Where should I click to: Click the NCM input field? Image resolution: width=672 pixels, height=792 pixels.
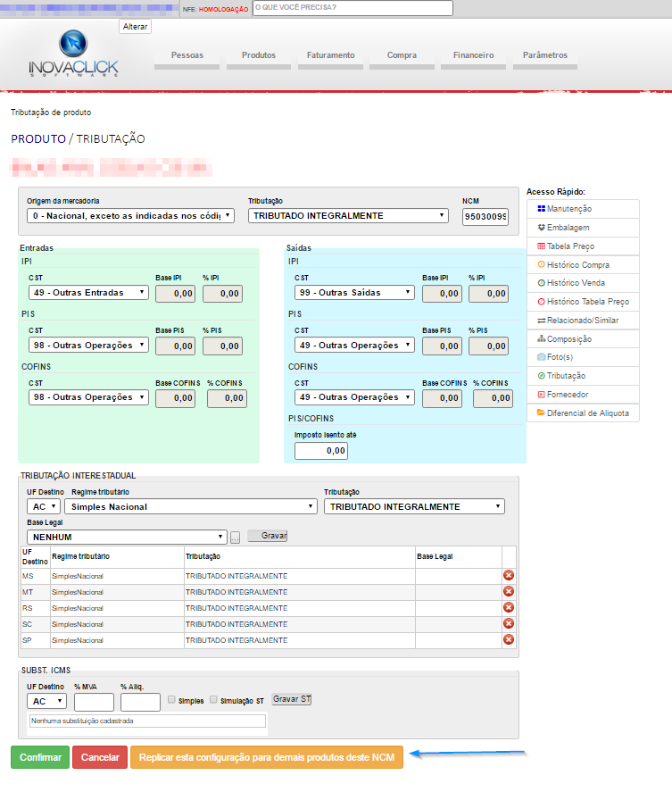(485, 217)
